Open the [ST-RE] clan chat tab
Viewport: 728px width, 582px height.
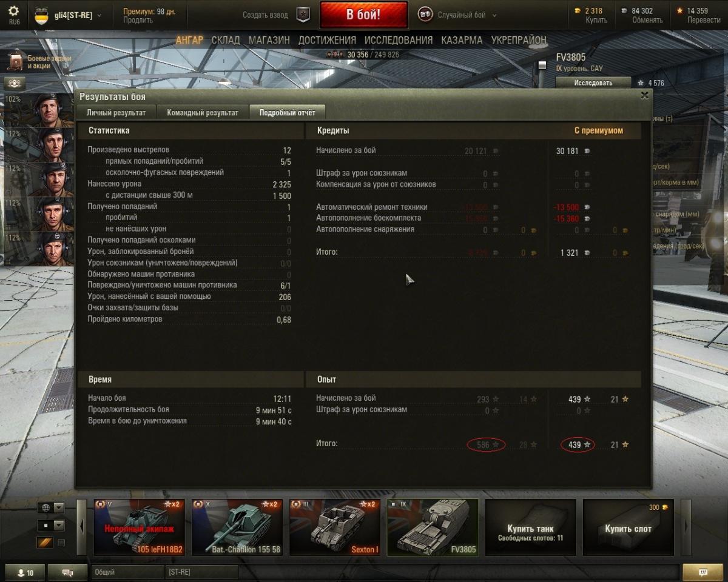201,572
